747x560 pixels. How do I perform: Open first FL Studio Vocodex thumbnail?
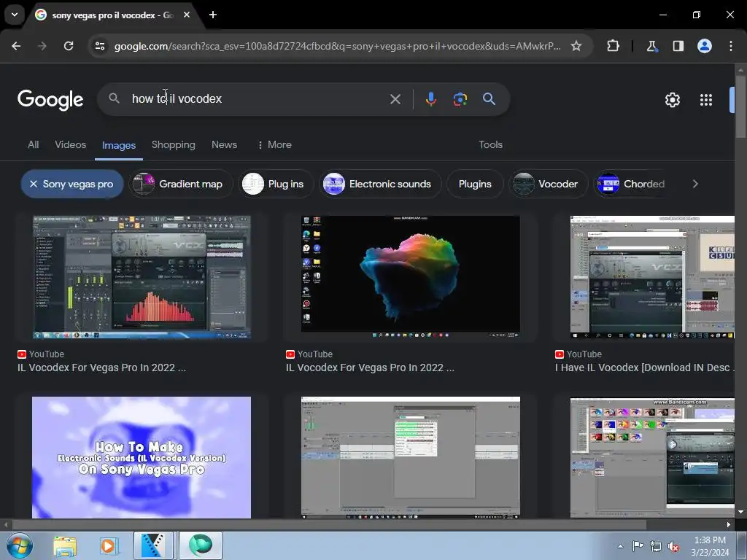click(142, 277)
